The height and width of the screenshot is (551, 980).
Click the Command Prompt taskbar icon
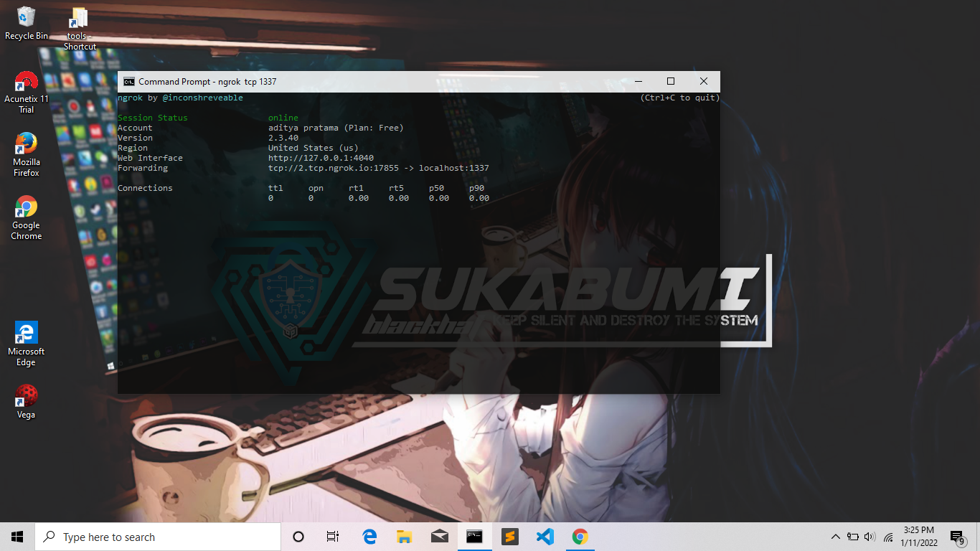click(474, 537)
